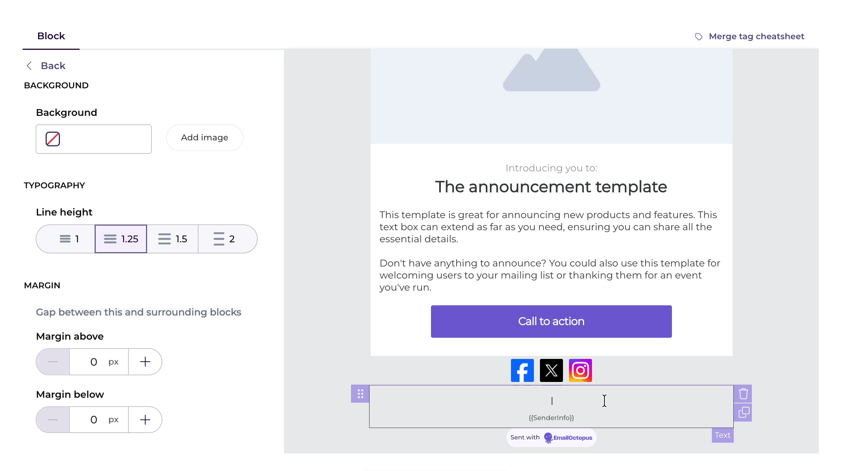Switch to the Block tab
The width and height of the screenshot is (868, 471).
pos(51,36)
